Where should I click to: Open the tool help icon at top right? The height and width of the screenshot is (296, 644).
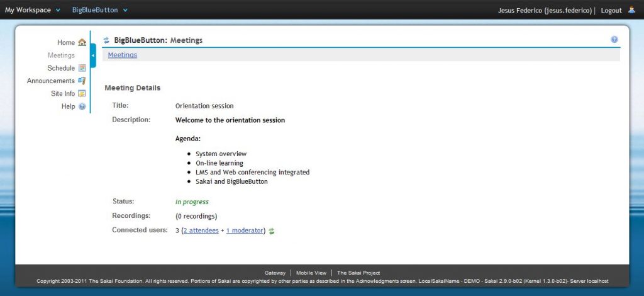[614, 40]
